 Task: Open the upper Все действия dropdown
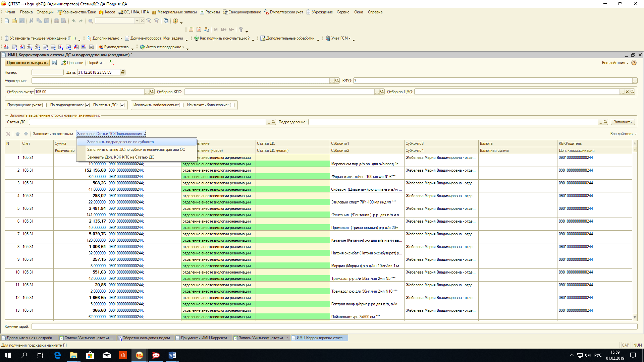click(x=614, y=63)
